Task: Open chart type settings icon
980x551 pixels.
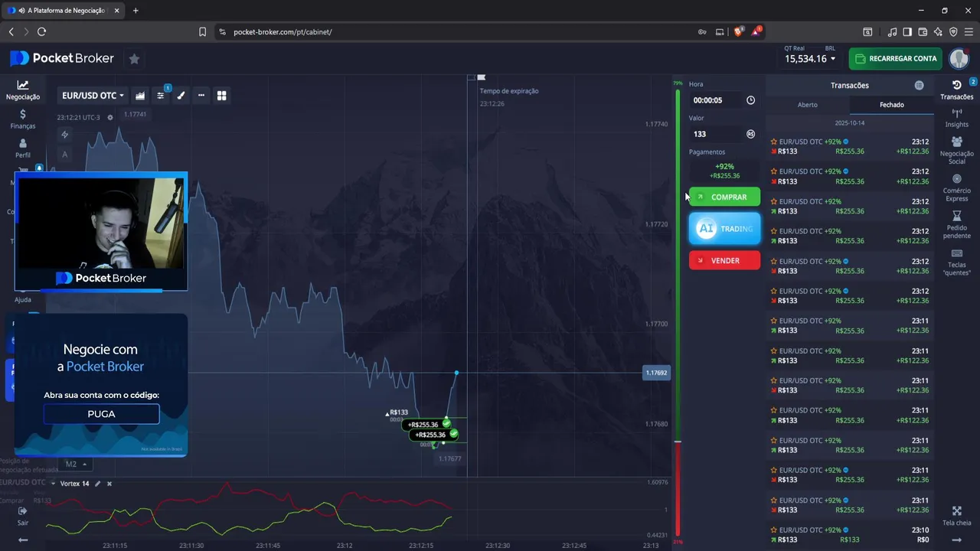Action: click(x=140, y=96)
